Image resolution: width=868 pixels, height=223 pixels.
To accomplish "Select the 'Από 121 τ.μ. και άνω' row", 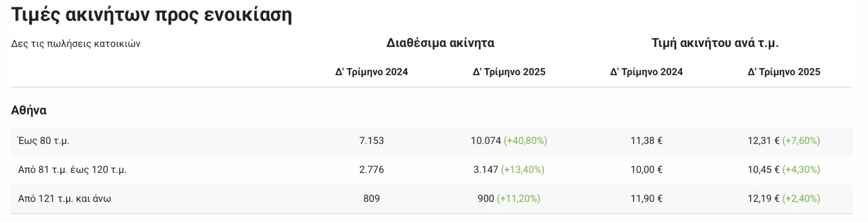I will pyautogui.click(x=65, y=199).
